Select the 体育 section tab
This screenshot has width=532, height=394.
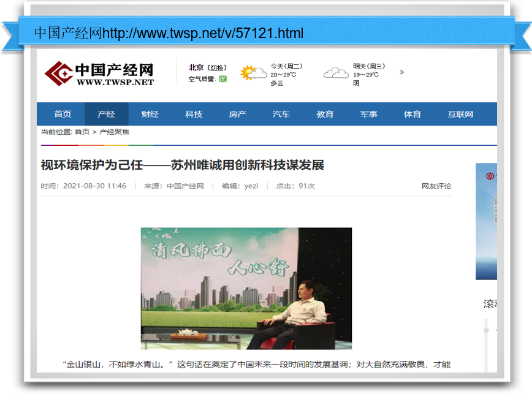click(412, 114)
